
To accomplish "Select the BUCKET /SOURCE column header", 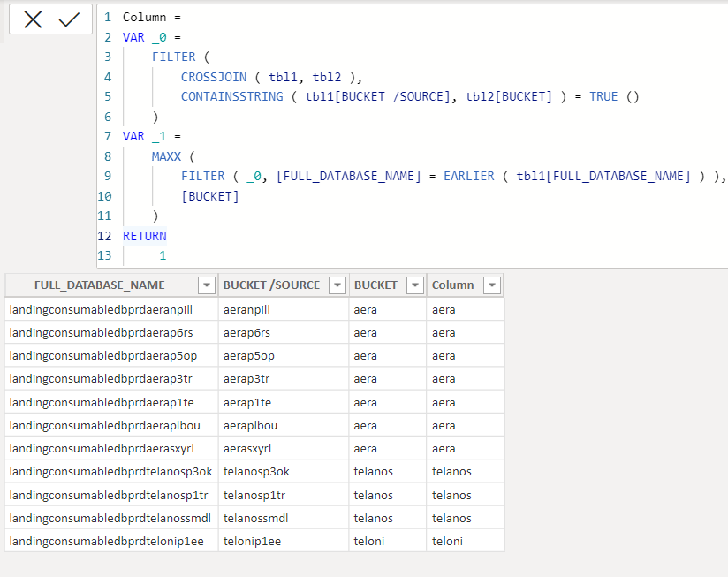I will tap(271, 285).
